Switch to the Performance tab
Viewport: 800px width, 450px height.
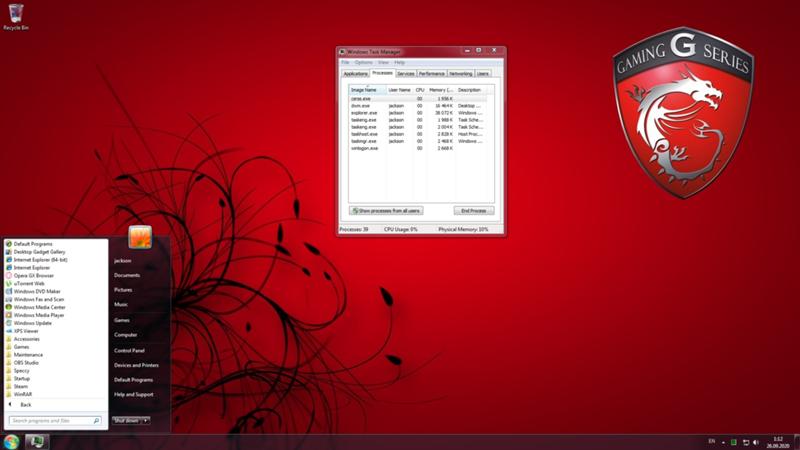[x=432, y=74]
